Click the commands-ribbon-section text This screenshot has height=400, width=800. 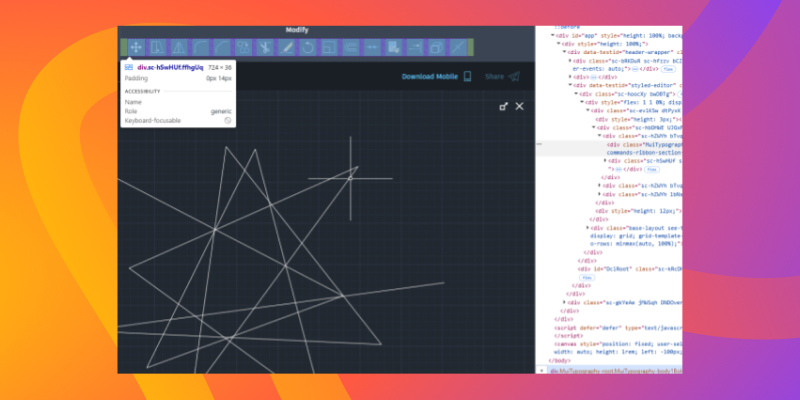(x=644, y=153)
